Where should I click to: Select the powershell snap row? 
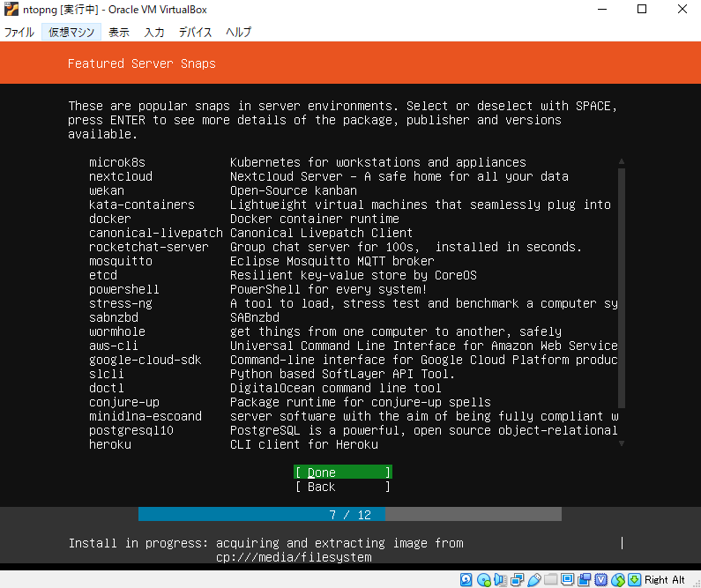[354, 289]
